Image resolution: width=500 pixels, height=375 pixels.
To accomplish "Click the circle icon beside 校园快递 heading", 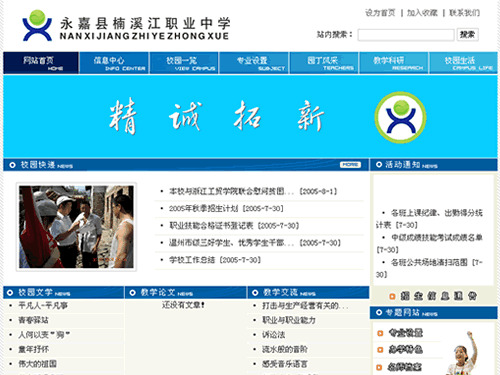I will pos(12,165).
